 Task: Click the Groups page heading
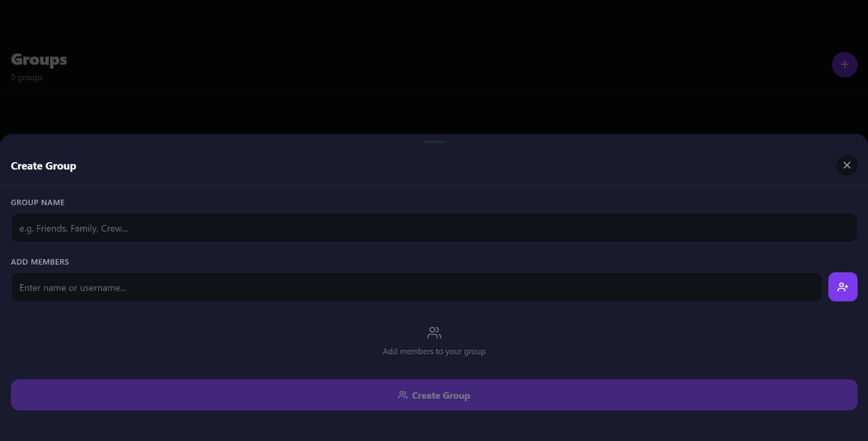click(x=39, y=60)
